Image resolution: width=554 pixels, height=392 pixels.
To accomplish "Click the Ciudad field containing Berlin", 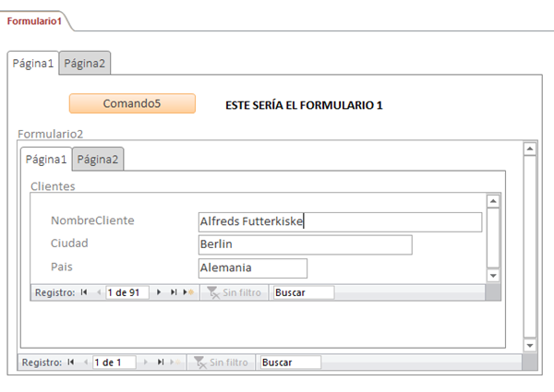I will click(305, 244).
